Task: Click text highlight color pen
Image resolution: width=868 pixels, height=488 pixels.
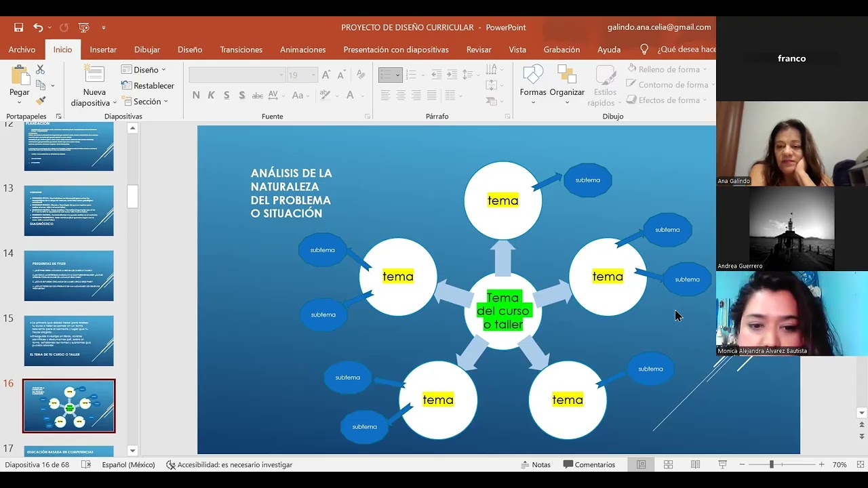Action: [x=325, y=96]
